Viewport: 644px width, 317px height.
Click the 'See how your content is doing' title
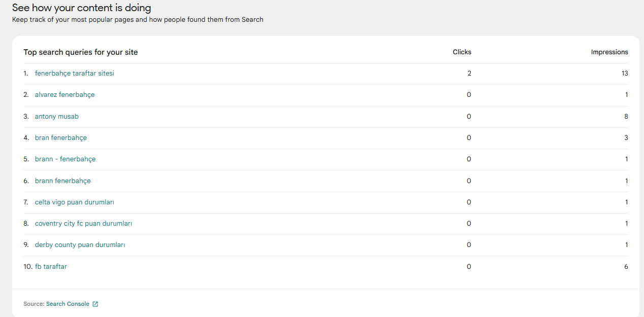(82, 8)
